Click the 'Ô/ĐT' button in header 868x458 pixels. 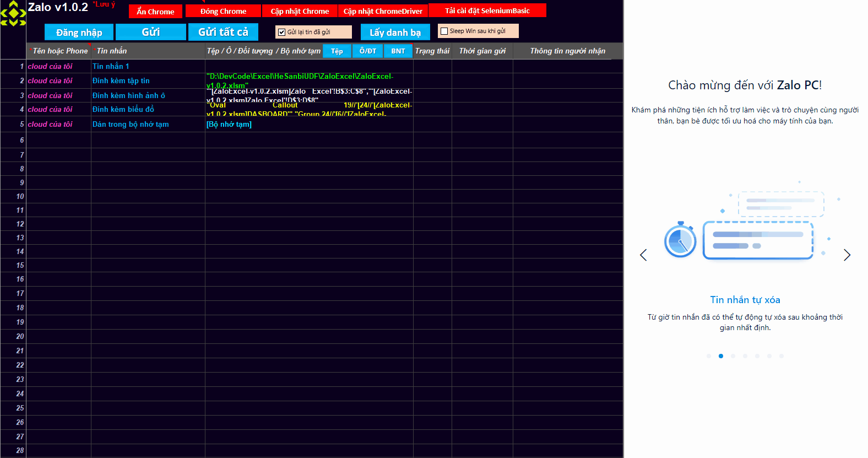tap(368, 51)
